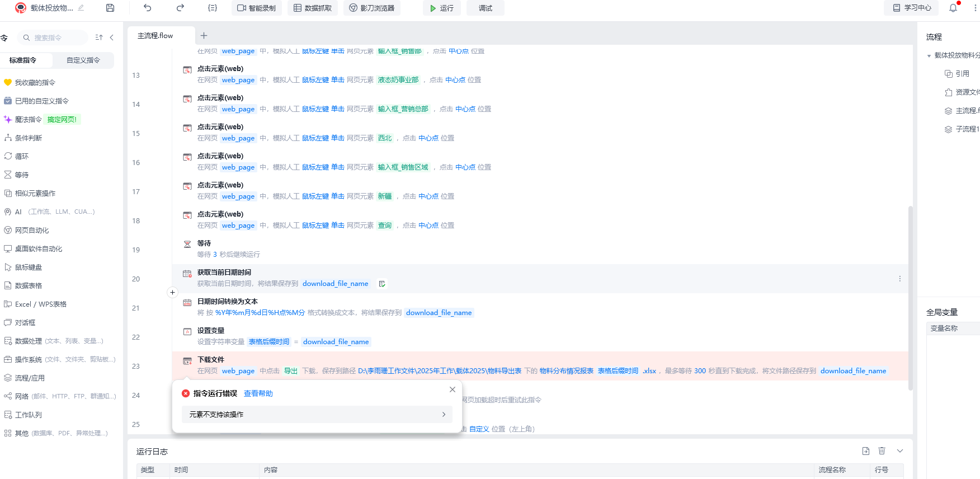Expand 元素不支持该操作 error detail
The width and height of the screenshot is (980, 479).
pyautogui.click(x=317, y=415)
